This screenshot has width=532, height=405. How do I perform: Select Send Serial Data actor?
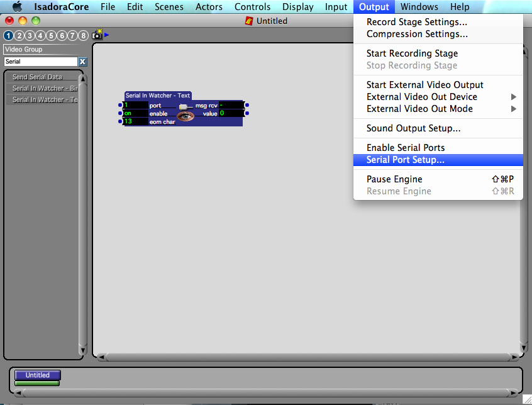pyautogui.click(x=42, y=77)
